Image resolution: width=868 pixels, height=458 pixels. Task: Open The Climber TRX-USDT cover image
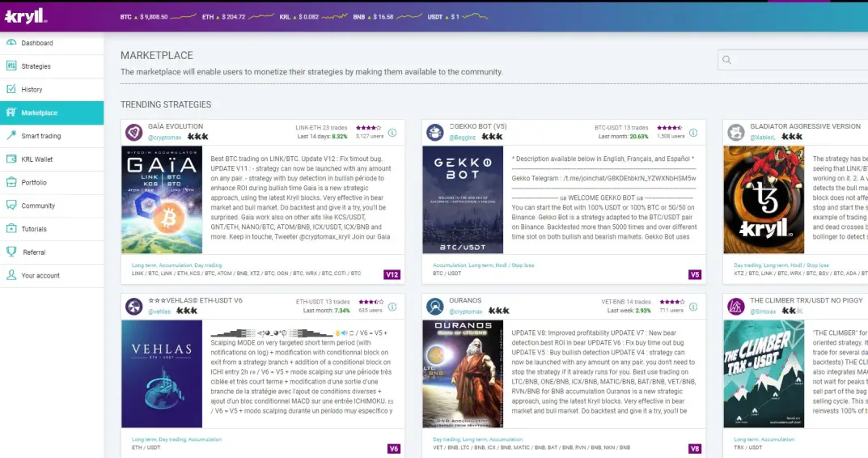click(764, 374)
